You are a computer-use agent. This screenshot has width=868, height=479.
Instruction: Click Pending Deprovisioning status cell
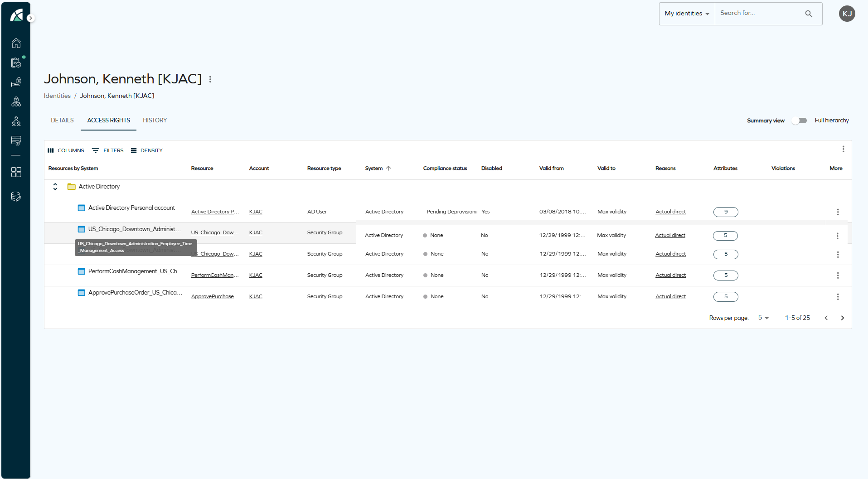pos(451,212)
